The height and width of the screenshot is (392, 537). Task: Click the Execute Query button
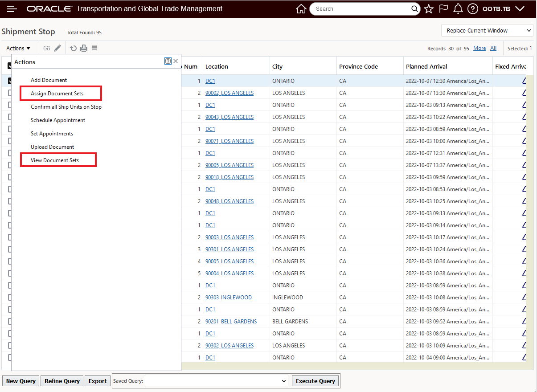click(x=315, y=381)
